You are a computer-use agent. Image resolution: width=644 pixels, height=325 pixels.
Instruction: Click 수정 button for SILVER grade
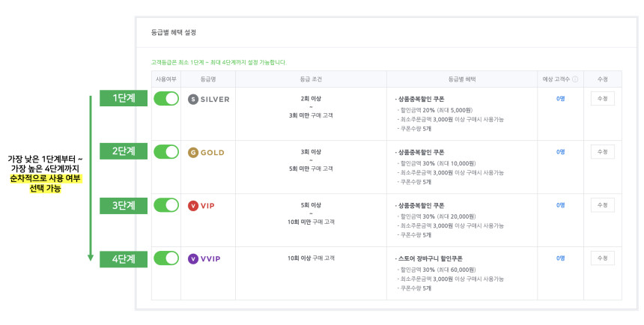click(x=603, y=99)
